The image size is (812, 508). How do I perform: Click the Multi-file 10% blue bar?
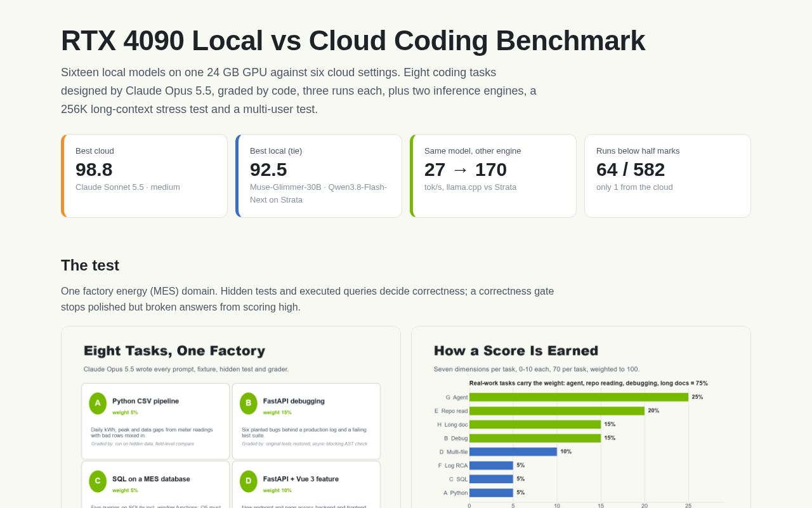click(513, 451)
